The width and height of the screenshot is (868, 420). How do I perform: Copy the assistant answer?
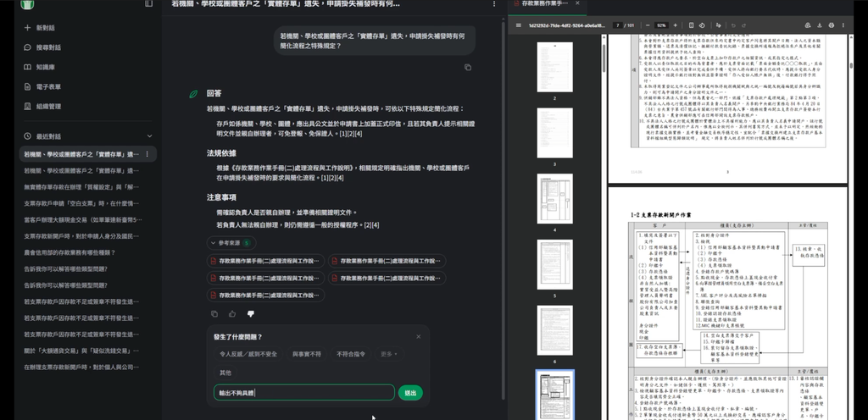[x=214, y=314]
